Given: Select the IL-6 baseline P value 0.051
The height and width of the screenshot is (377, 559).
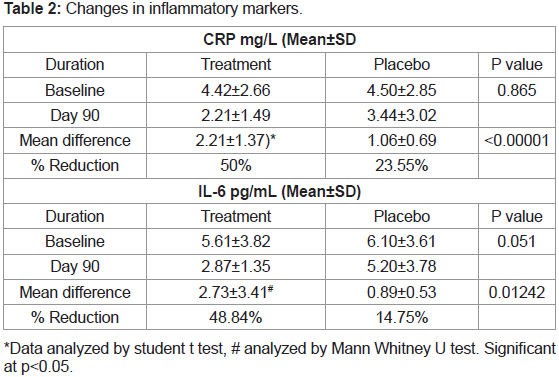Looking at the screenshot, I should [517, 241].
